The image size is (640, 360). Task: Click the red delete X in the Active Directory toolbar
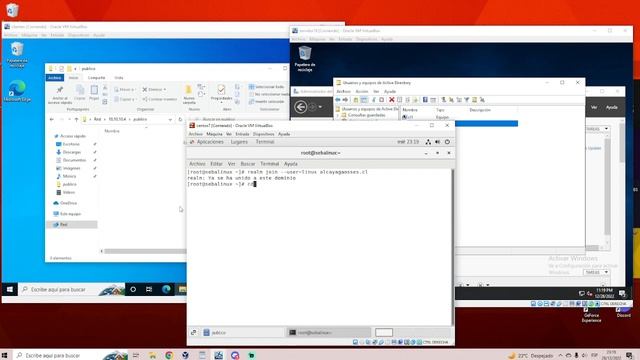391,100
